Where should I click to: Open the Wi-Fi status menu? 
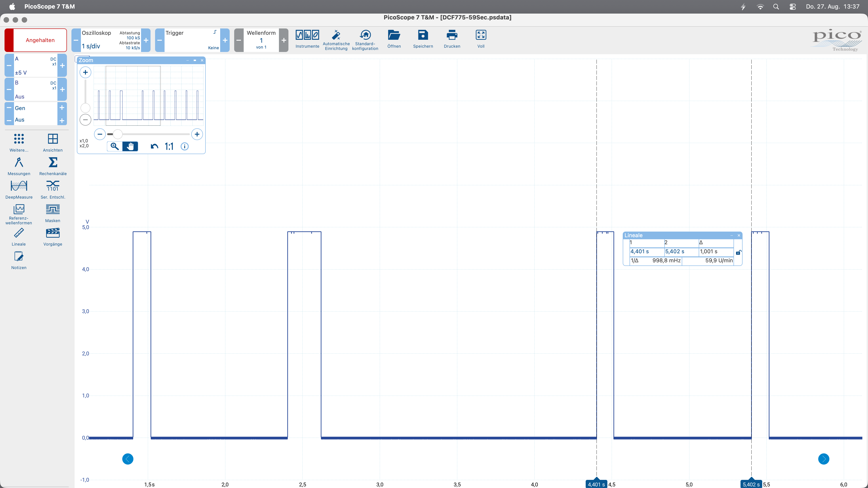[760, 7]
